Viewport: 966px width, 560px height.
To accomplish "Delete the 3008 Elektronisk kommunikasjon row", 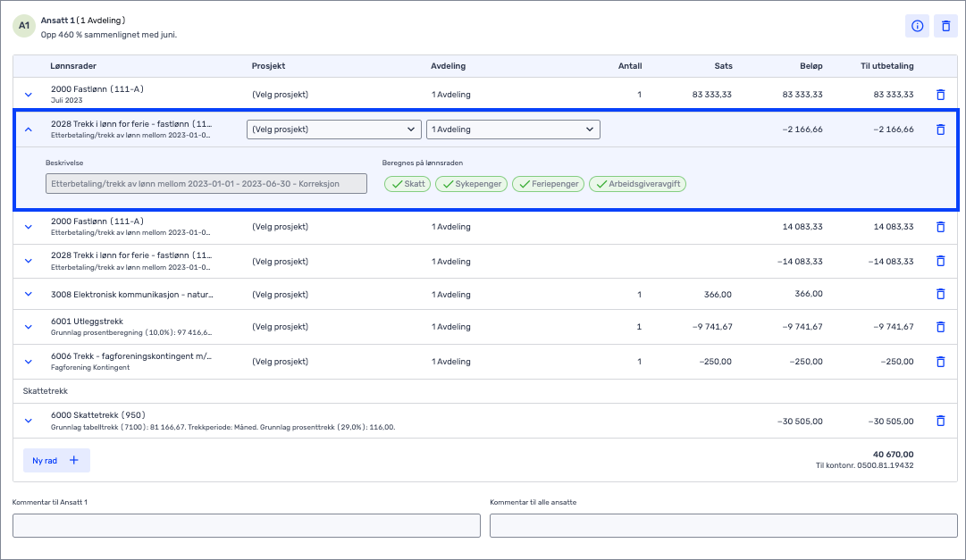I will pyautogui.click(x=940, y=294).
